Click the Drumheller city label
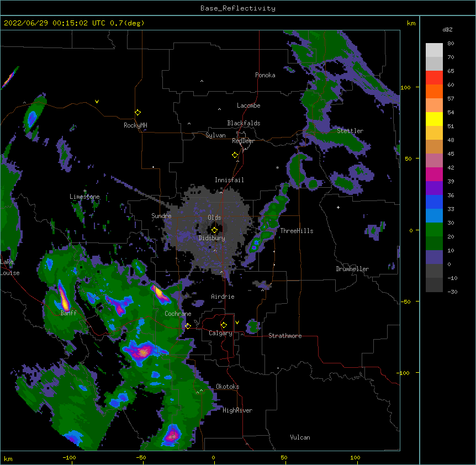 [352, 269]
